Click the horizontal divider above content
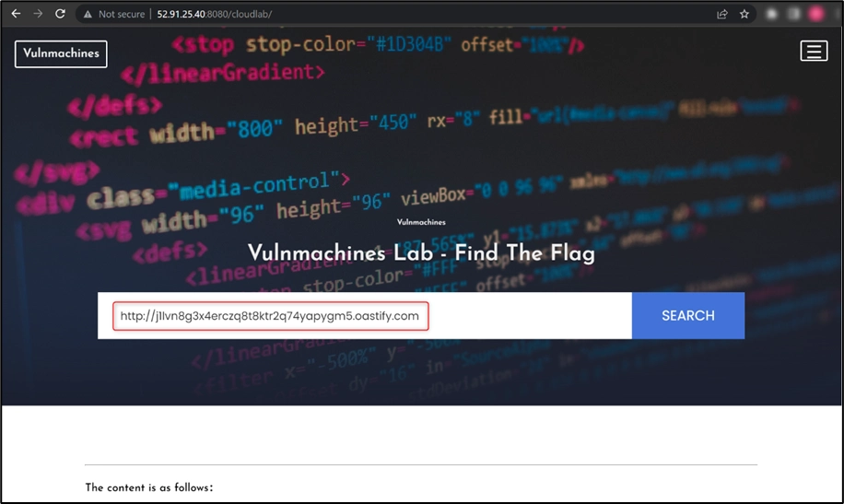The height and width of the screenshot is (504, 844). [421, 464]
